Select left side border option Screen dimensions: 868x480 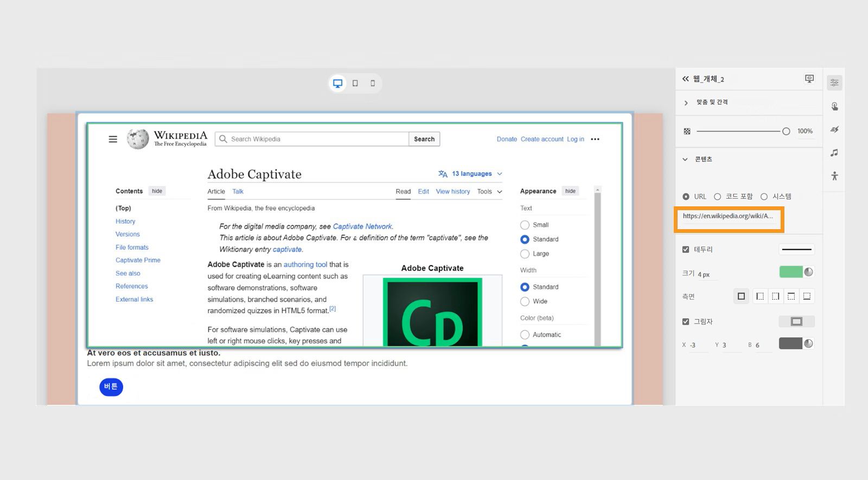point(760,296)
